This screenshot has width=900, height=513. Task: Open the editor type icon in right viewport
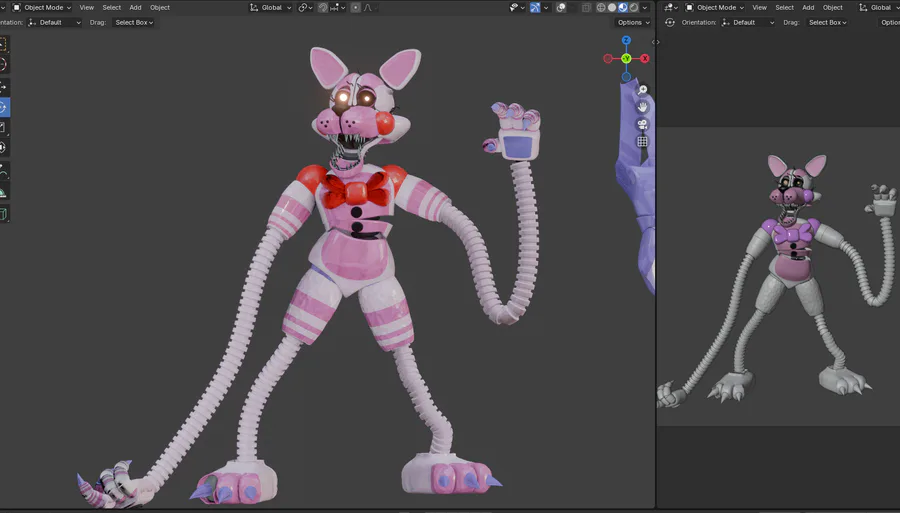[x=670, y=7]
